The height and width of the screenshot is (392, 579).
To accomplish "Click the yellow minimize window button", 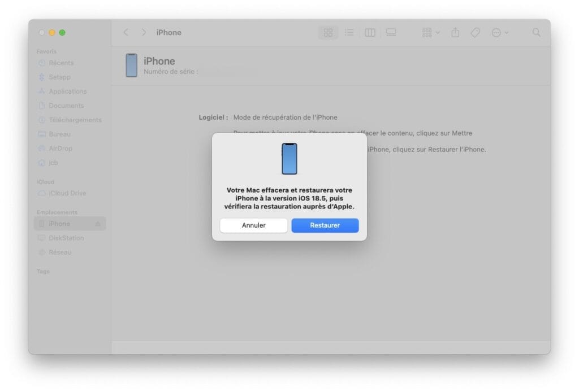I will pyautogui.click(x=52, y=32).
